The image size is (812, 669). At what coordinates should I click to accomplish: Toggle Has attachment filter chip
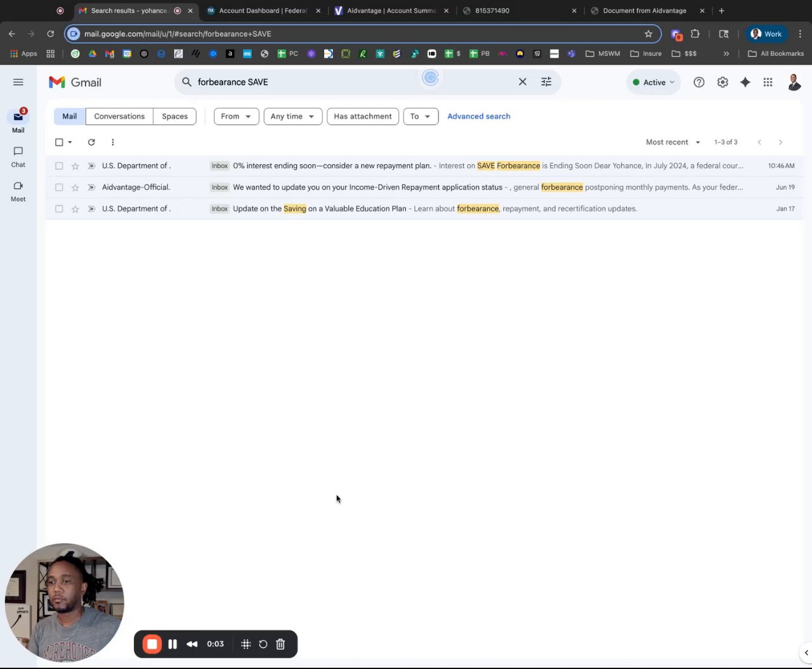[x=363, y=116]
